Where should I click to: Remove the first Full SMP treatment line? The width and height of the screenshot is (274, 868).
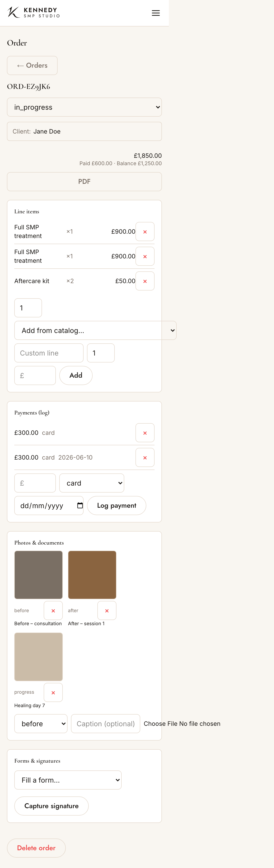[145, 232]
